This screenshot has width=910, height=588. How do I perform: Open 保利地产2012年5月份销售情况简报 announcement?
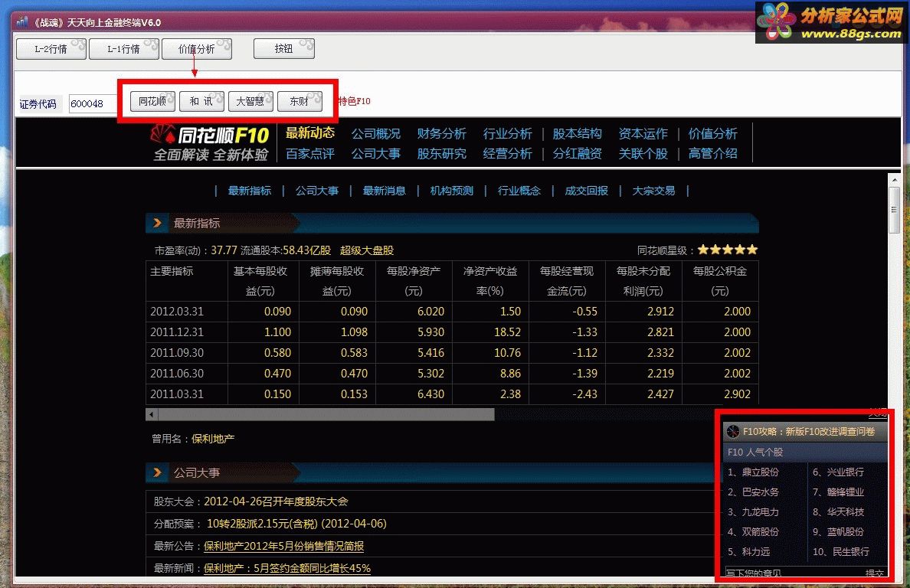[x=283, y=546]
